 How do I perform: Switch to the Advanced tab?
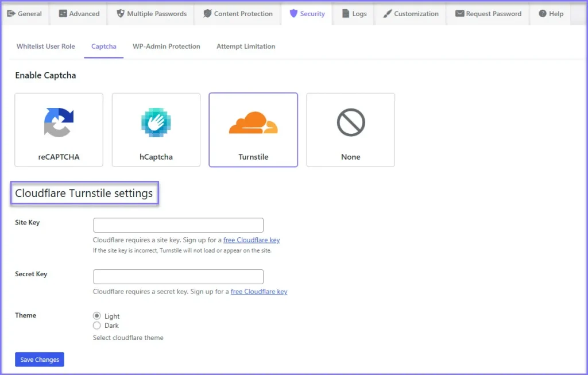click(x=79, y=14)
